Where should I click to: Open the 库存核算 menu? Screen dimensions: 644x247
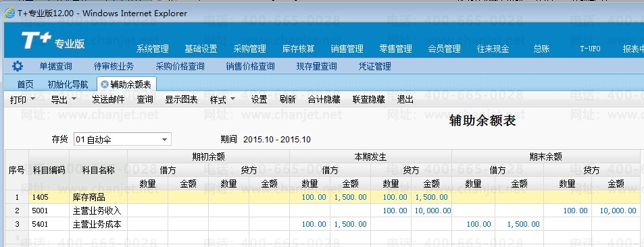(299, 49)
